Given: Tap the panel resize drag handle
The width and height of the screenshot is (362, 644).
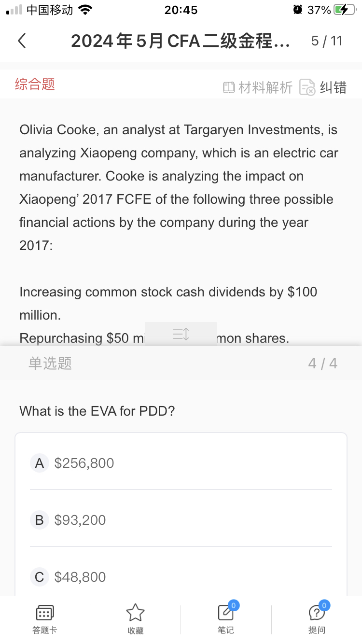Looking at the screenshot, I should (x=181, y=334).
